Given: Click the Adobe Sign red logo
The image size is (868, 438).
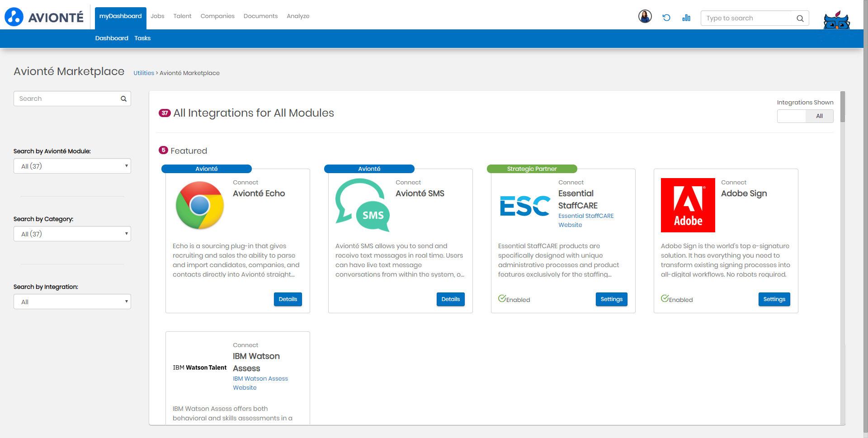Looking at the screenshot, I should [688, 205].
